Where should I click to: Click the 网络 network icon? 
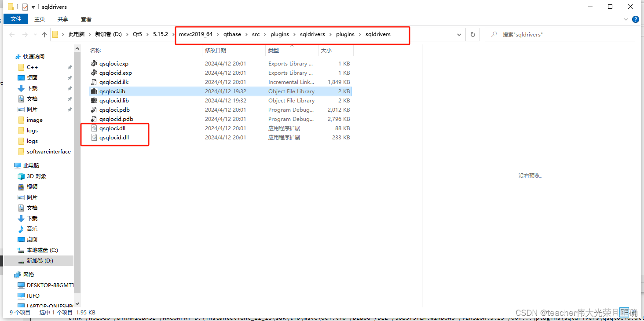tap(18, 274)
